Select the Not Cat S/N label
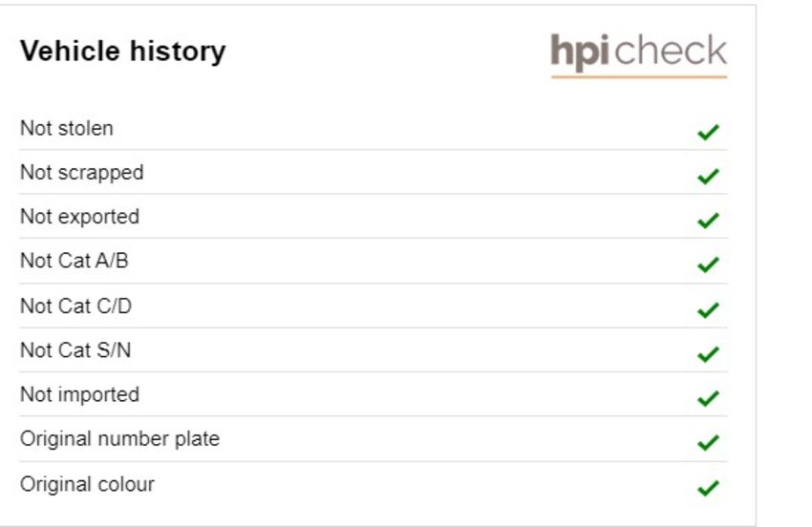Image resolution: width=812 pixels, height=527 pixels. 75,350
